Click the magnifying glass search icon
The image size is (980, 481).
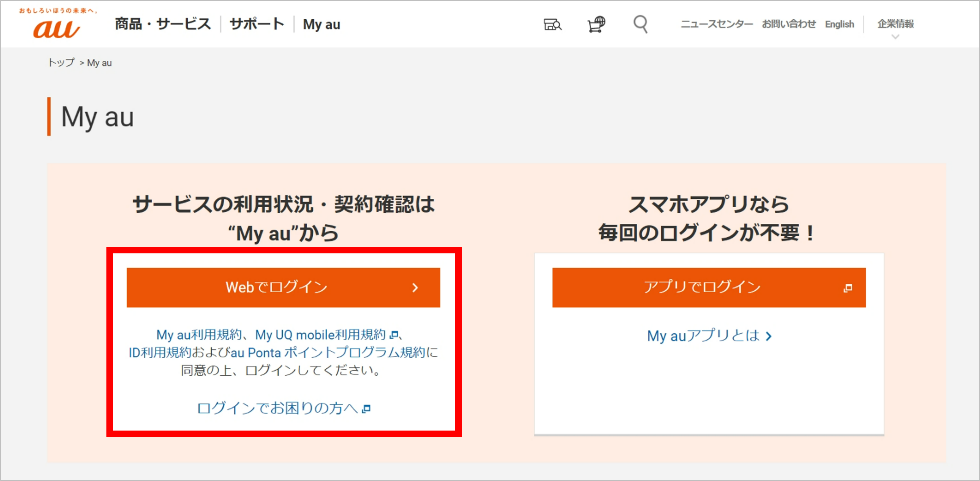[x=640, y=24]
